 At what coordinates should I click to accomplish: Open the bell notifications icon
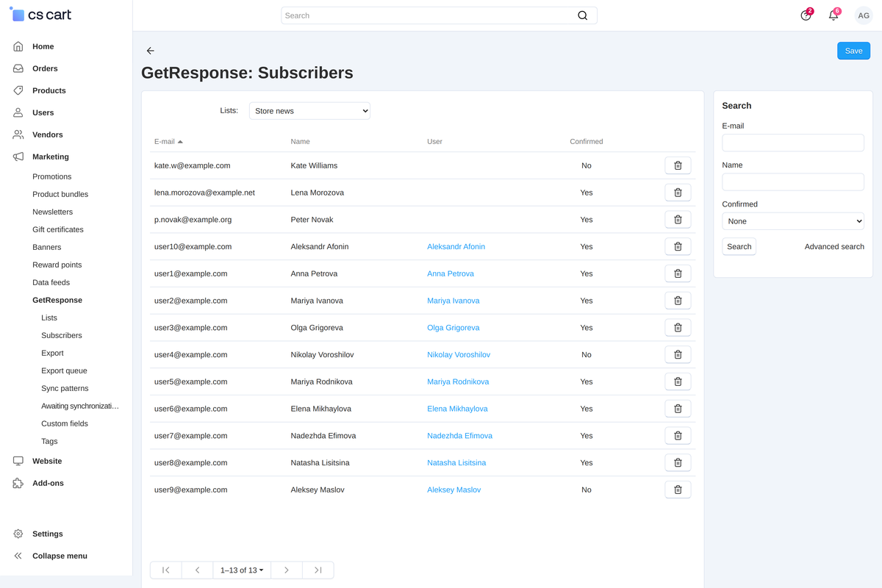[833, 15]
